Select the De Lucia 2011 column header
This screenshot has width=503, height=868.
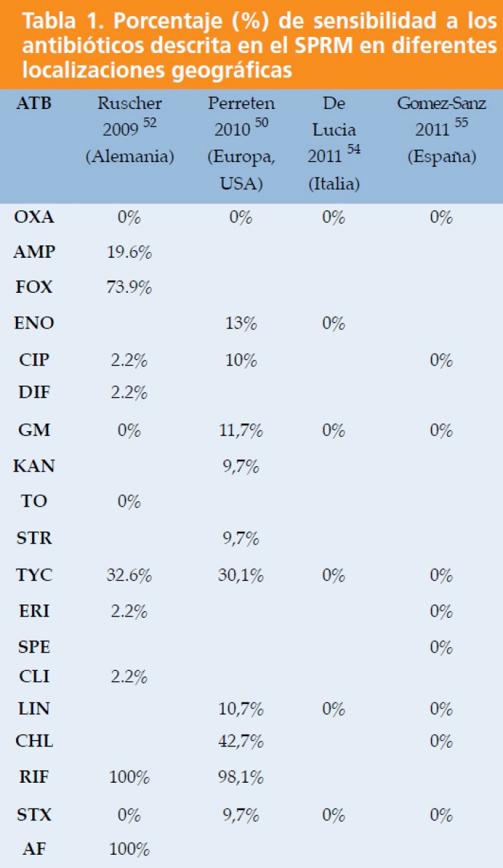pos(334,143)
